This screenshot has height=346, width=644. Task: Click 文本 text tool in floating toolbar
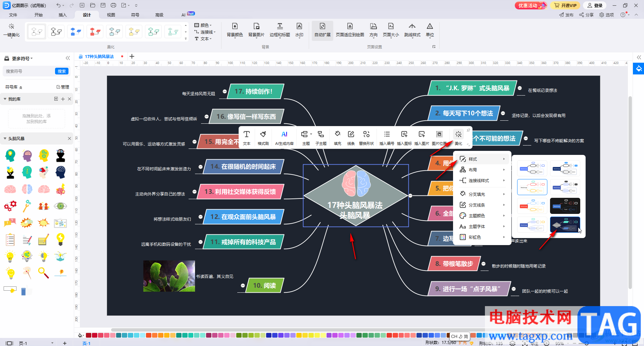(247, 138)
